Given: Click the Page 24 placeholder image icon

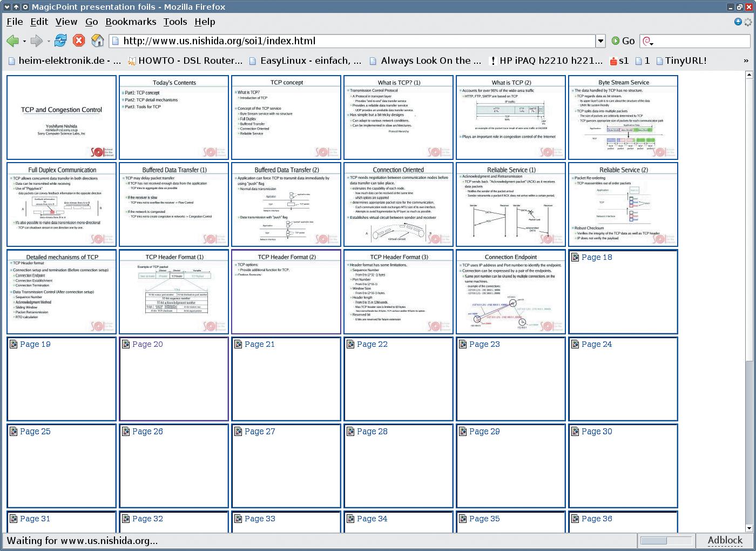Looking at the screenshot, I should pos(575,344).
